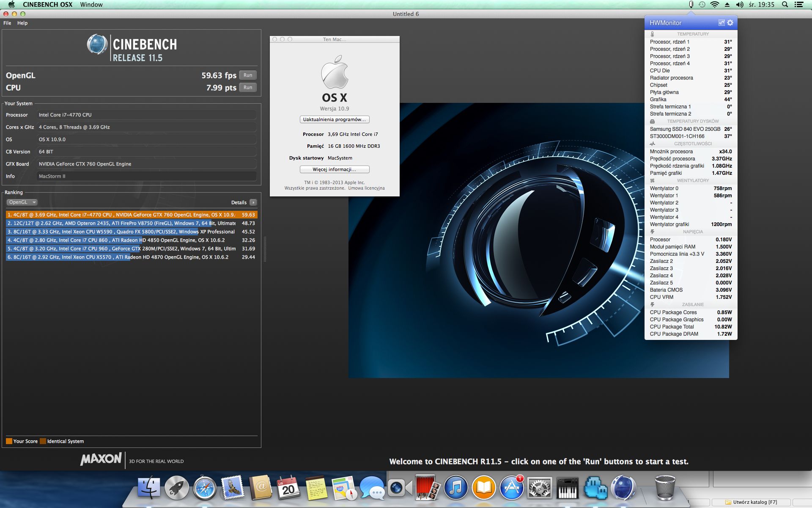Open the Window menu
This screenshot has width=812, height=508.
point(91,5)
